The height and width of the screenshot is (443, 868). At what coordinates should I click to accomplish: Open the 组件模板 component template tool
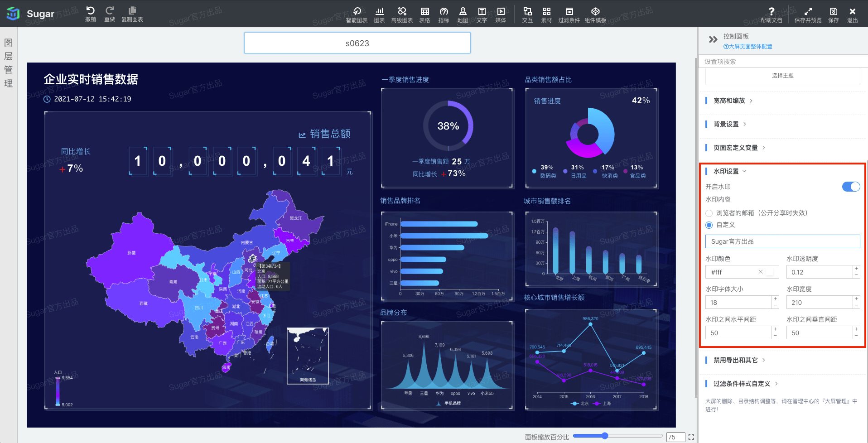coord(595,14)
